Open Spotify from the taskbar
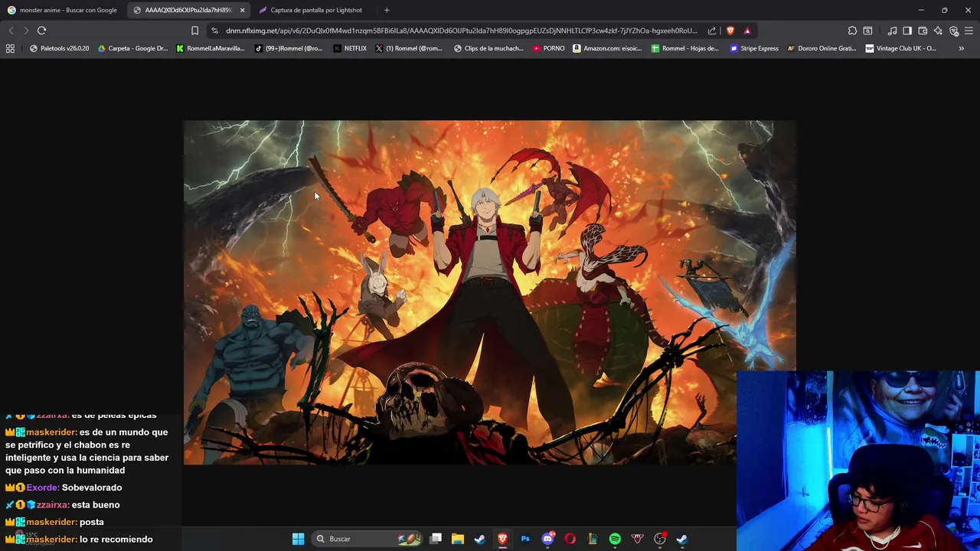The height and width of the screenshot is (551, 980). [x=615, y=539]
